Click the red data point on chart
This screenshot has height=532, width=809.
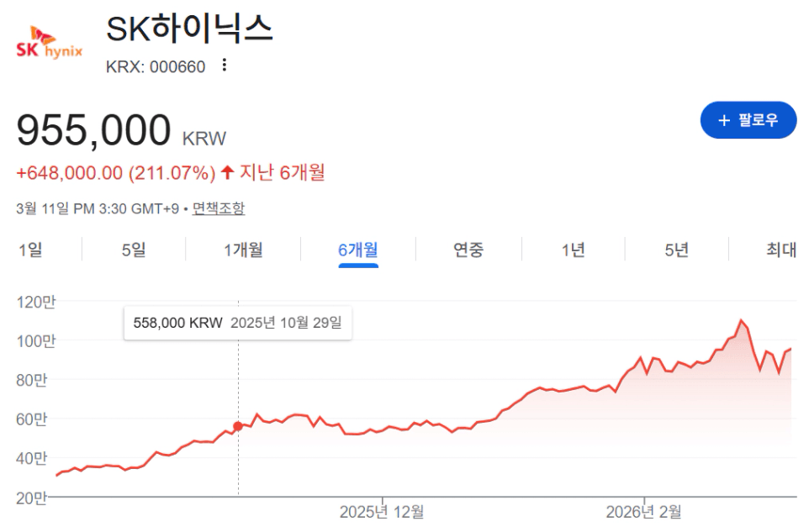coord(238,426)
